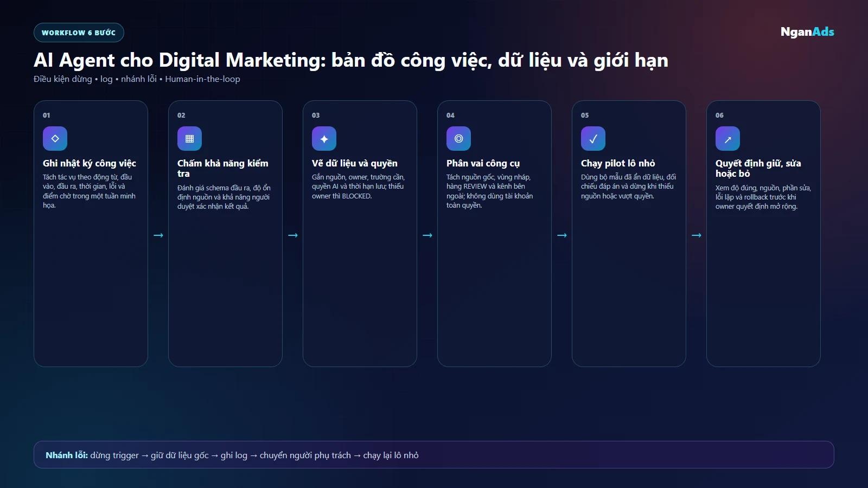Screen dimensions: 868x488
Task: Select the heading 'Chạy pilot lô nhỏ'
Action: [618, 163]
